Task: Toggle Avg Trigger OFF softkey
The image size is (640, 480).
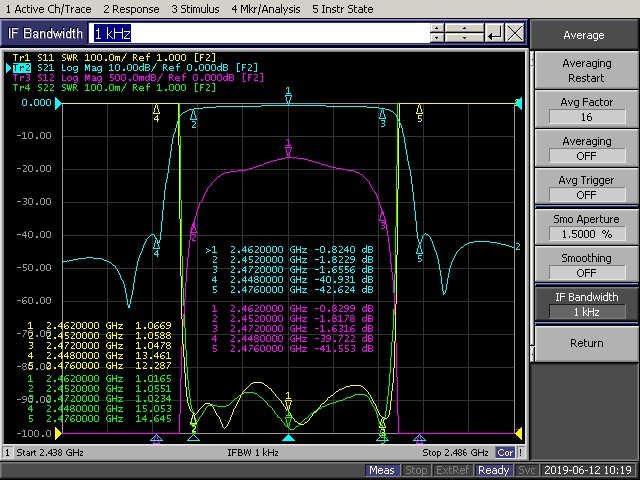Action: [586, 187]
